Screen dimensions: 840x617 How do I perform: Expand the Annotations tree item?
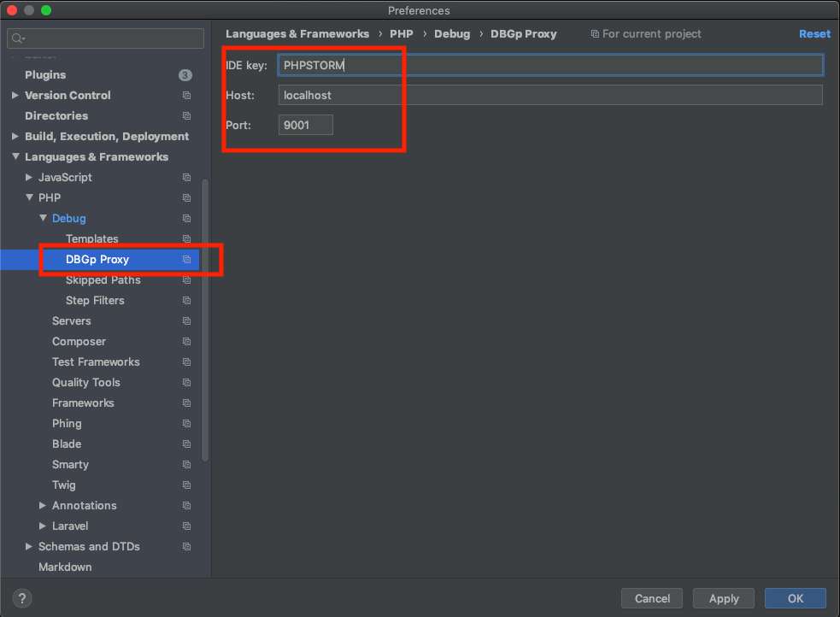[43, 505]
